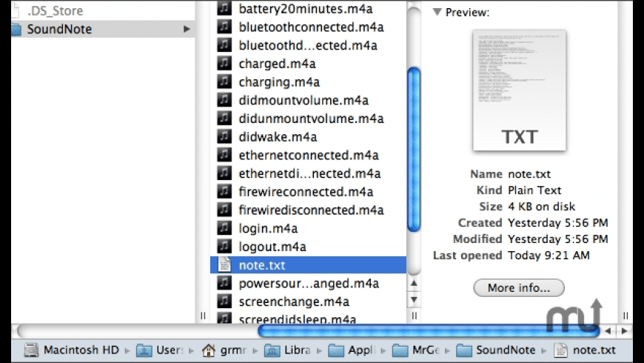This screenshot has width=644, height=363.
Task: Click the firewiredisconnected.m4a audio icon
Action: pos(224,210)
